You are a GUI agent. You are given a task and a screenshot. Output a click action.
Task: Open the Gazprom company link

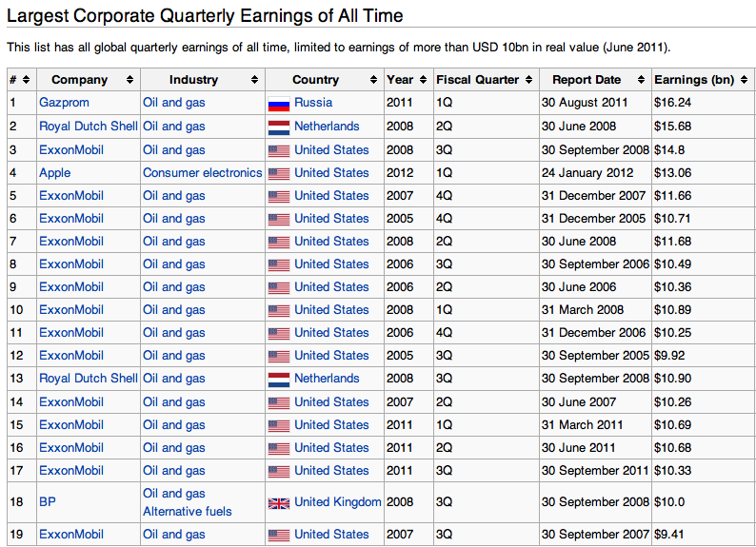click(x=64, y=103)
